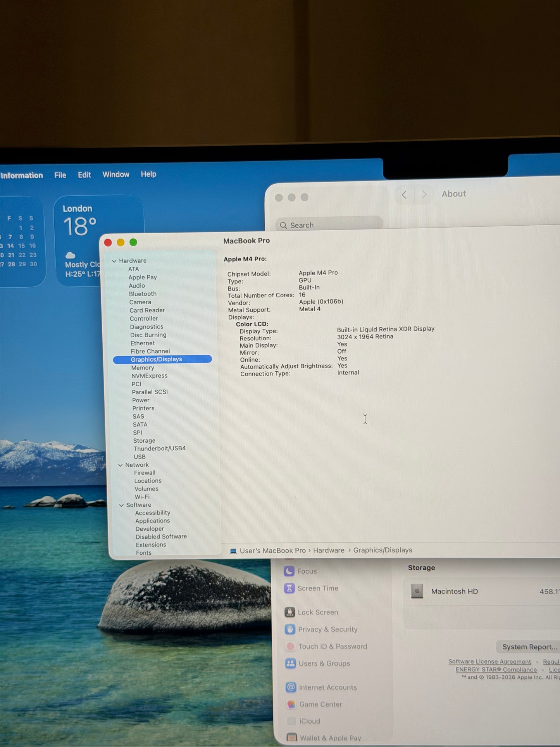Viewport: 560px width, 747px height.
Task: Select the 'Apple M4 Pro' chipset value
Action: (318, 273)
